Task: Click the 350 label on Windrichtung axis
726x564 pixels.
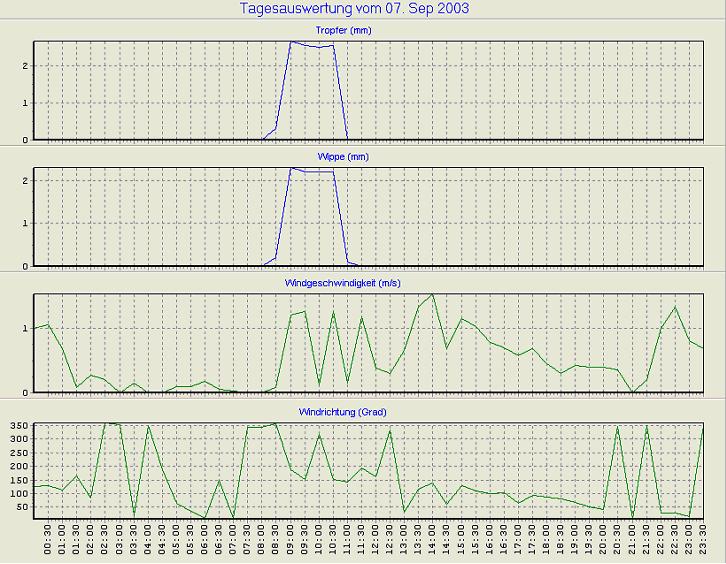Action: tap(17, 426)
